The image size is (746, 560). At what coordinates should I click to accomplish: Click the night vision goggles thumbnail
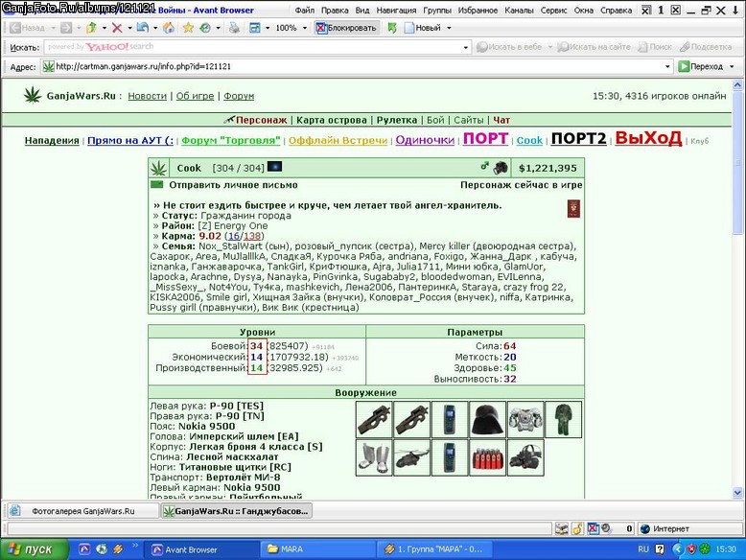[x=525, y=457]
